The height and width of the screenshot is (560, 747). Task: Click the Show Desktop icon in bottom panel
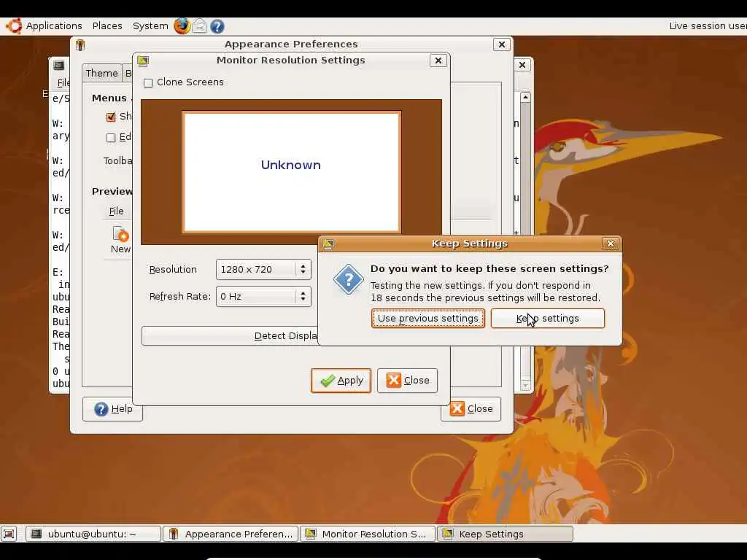click(9, 533)
